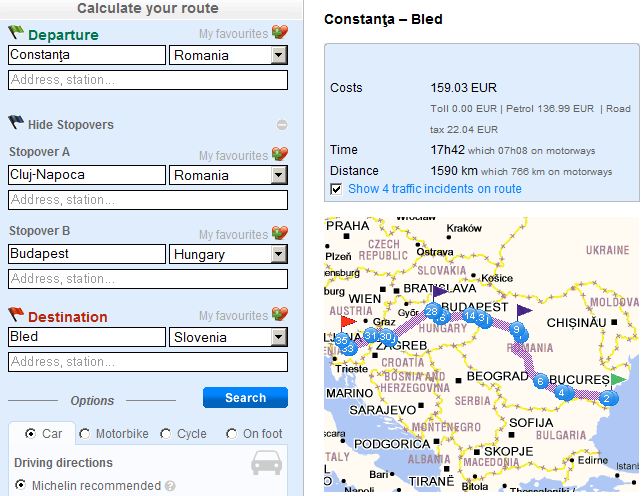Click the grey minus icon beside Hide Stopovers
644x496 pixels.
pos(282,125)
